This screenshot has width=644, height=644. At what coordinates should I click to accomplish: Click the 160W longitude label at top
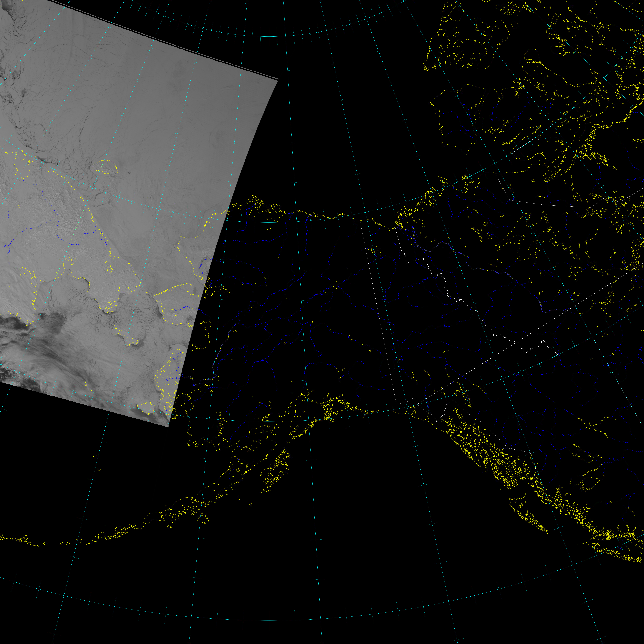(x=247, y=1)
